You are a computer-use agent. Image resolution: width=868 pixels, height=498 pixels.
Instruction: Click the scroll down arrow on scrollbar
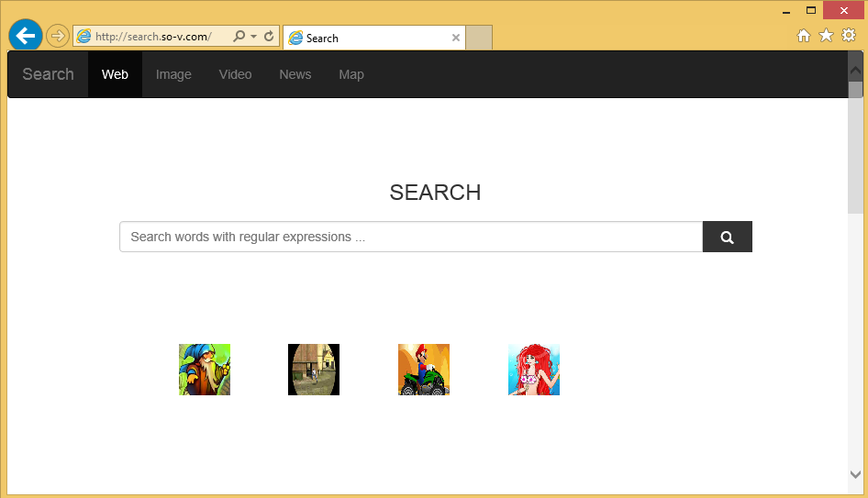pos(855,474)
